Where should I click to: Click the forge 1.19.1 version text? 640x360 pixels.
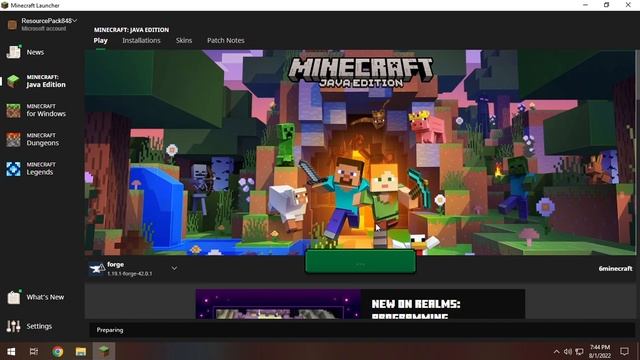[x=130, y=273]
